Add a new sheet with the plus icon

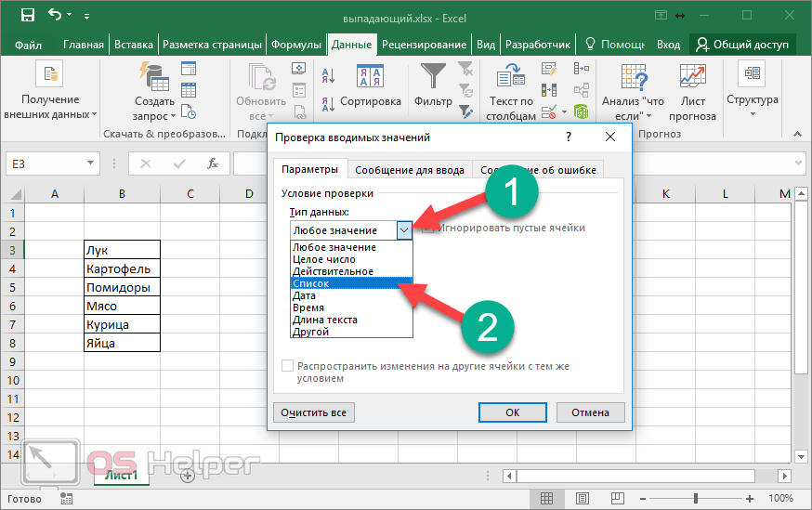187,475
